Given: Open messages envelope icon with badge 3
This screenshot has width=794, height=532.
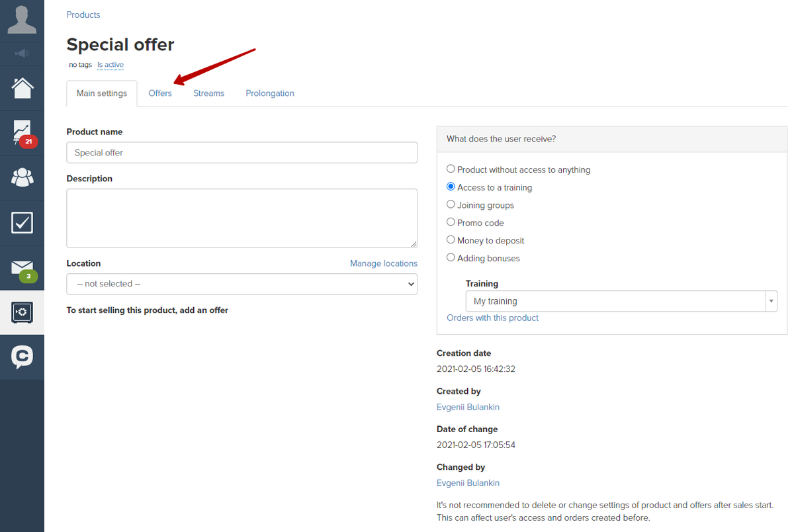Looking at the screenshot, I should [22, 268].
